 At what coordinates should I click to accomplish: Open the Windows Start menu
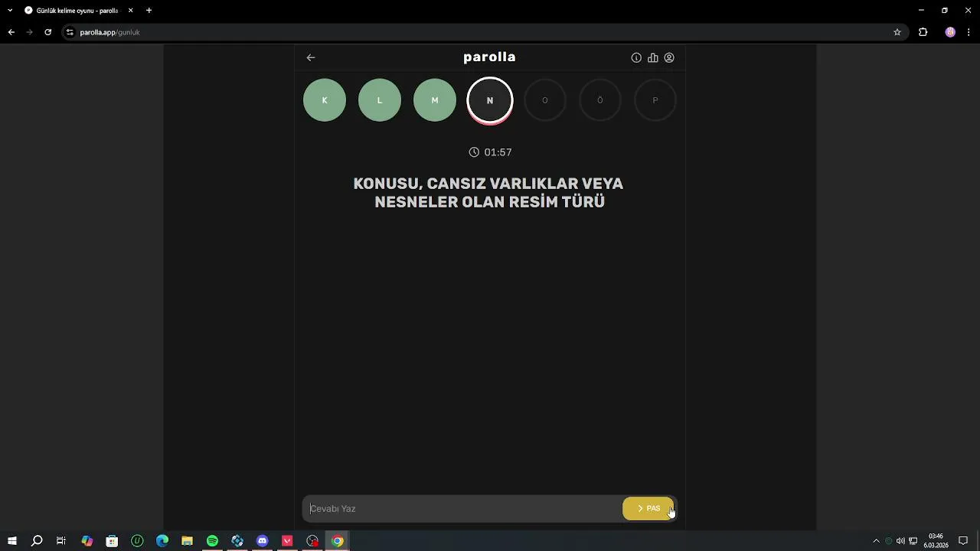point(12,541)
